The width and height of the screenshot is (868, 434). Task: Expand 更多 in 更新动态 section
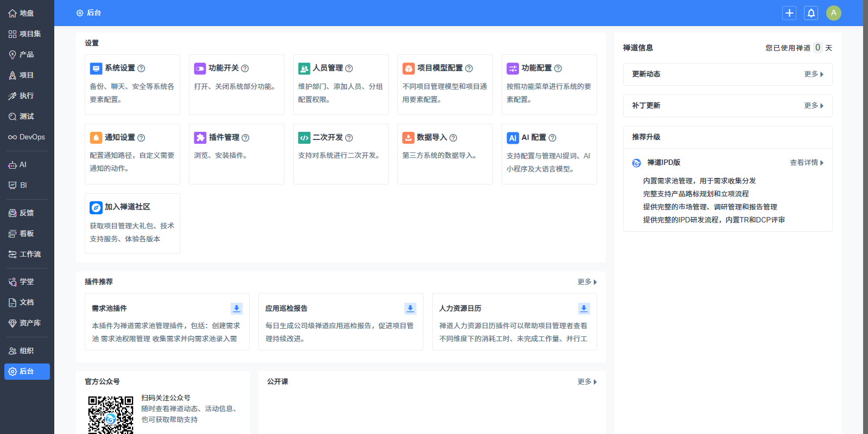pyautogui.click(x=813, y=74)
